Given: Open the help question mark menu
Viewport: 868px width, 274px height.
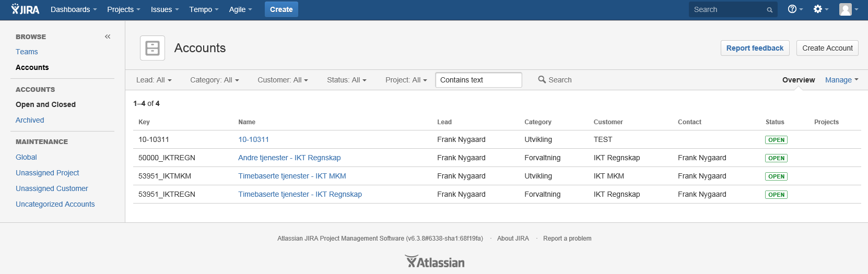Looking at the screenshot, I should [x=795, y=9].
